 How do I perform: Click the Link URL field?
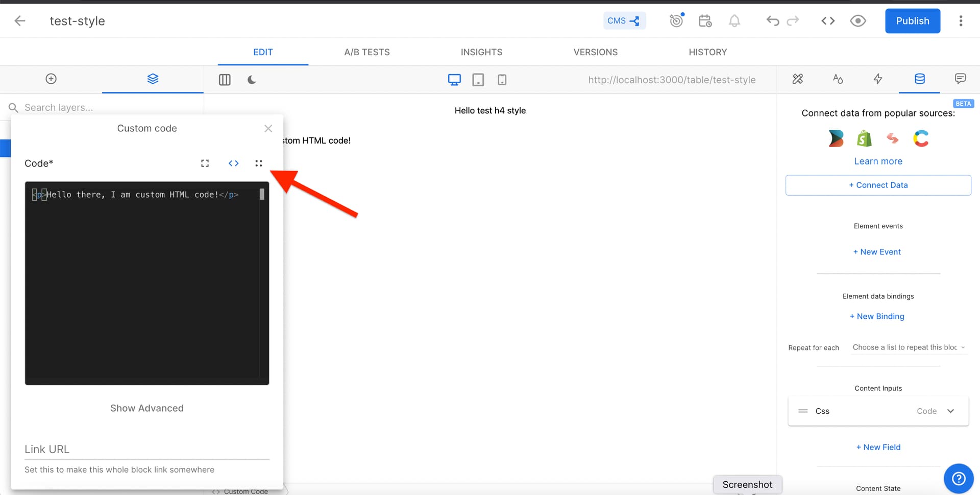point(147,449)
